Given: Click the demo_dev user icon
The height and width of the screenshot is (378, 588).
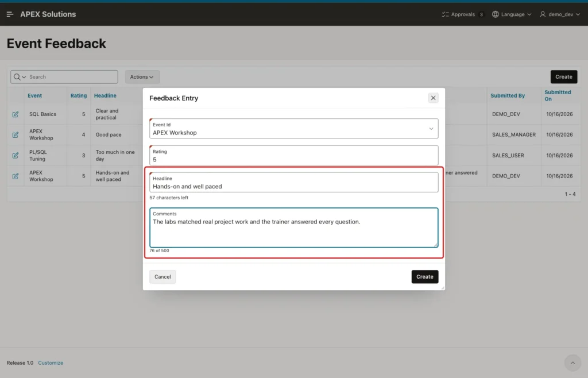Looking at the screenshot, I should pyautogui.click(x=543, y=14).
